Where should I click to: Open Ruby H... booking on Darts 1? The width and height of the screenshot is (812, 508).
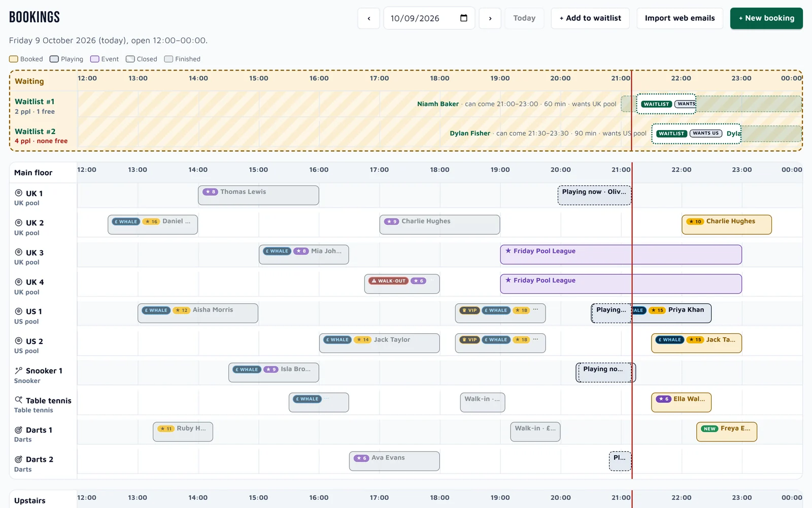tap(183, 432)
